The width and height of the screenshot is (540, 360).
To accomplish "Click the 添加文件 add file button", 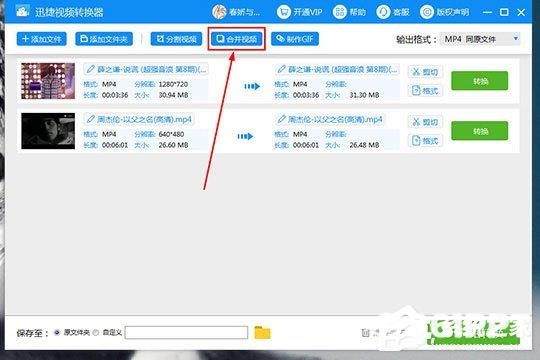I will click(42, 39).
